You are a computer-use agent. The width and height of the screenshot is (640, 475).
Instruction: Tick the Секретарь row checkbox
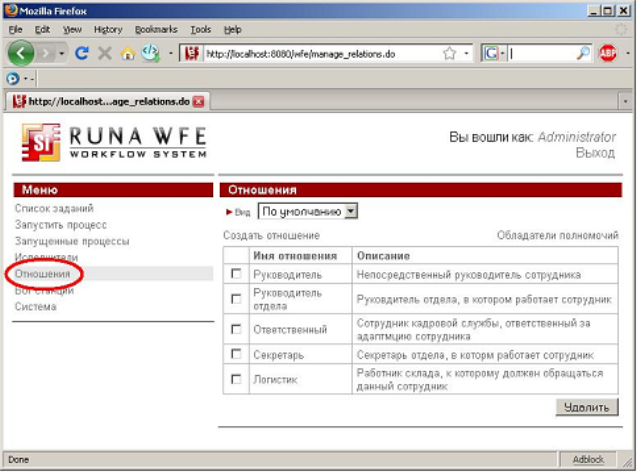click(236, 355)
